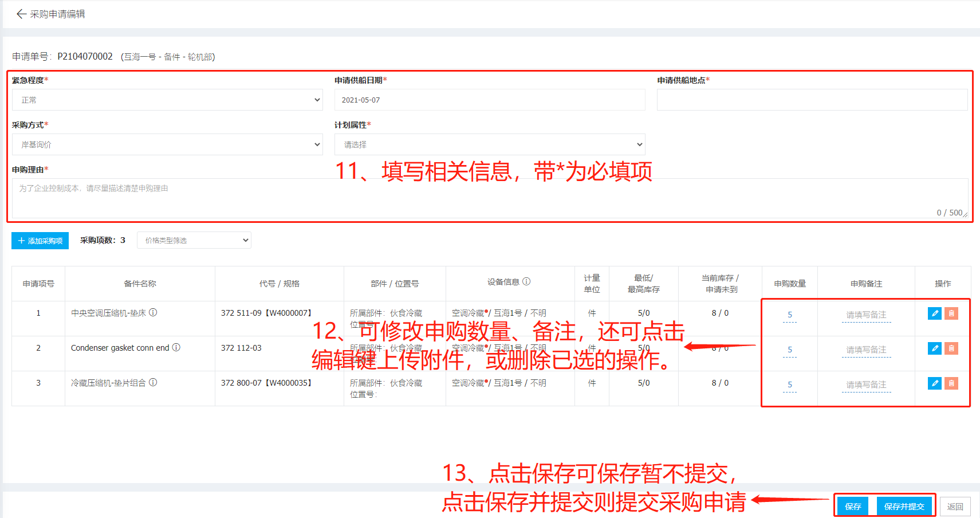Screen dimensions: 980x518
Task: Click the 冷藏压缩机-垫片组合 spare part name
Action: coord(108,383)
